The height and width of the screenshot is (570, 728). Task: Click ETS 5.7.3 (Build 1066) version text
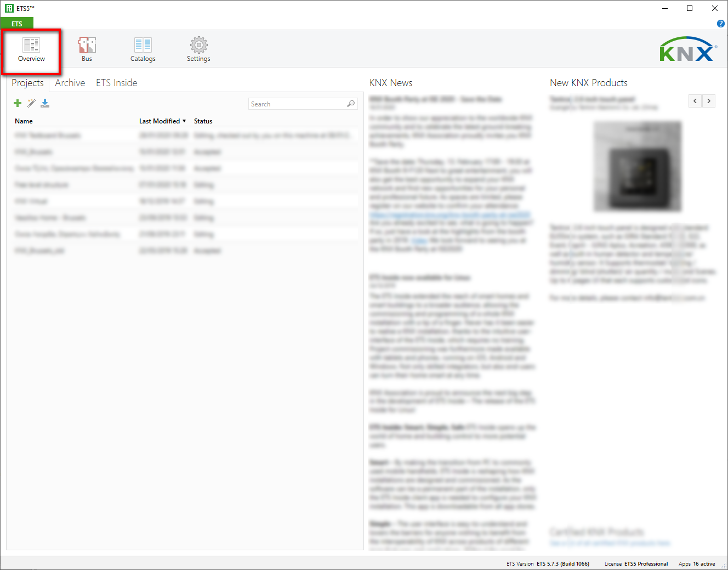tap(563, 564)
